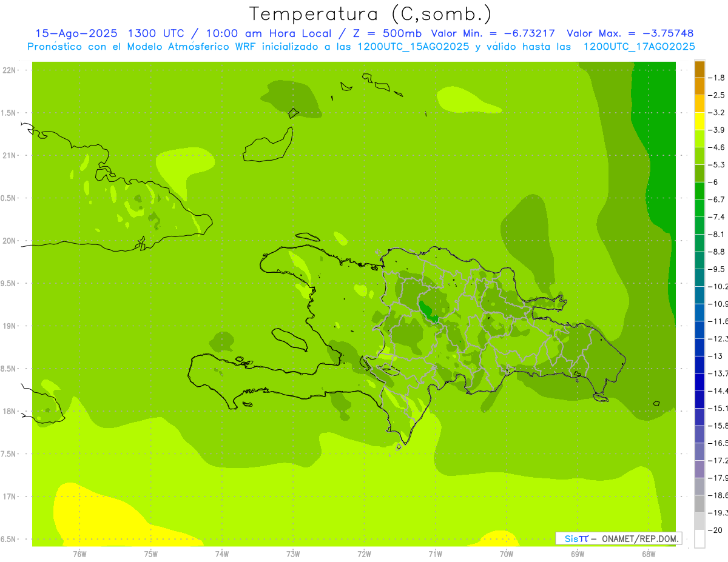Click the '-8.1' legend value

pyautogui.click(x=717, y=235)
